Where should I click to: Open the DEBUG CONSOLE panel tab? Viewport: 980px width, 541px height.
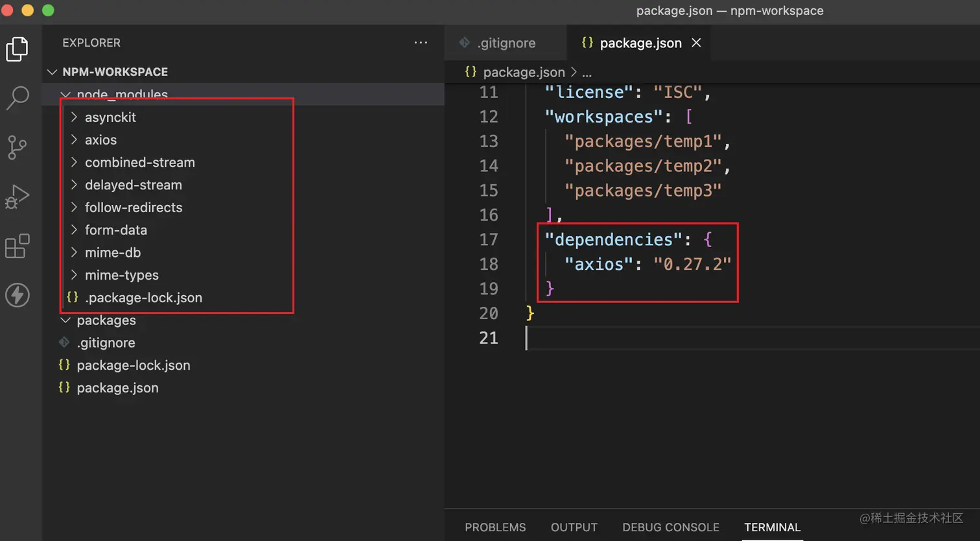point(670,527)
